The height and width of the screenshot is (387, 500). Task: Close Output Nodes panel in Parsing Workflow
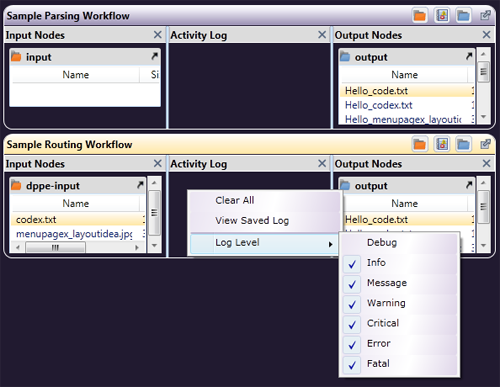[486, 35]
